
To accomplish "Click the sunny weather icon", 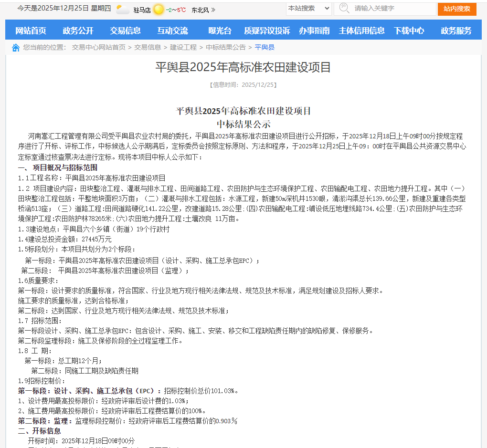I will [x=159, y=10].
